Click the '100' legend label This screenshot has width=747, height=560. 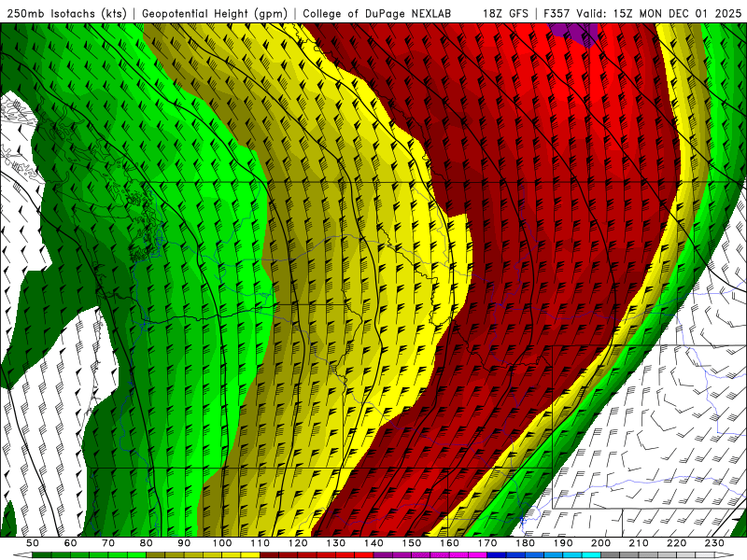[222, 543]
